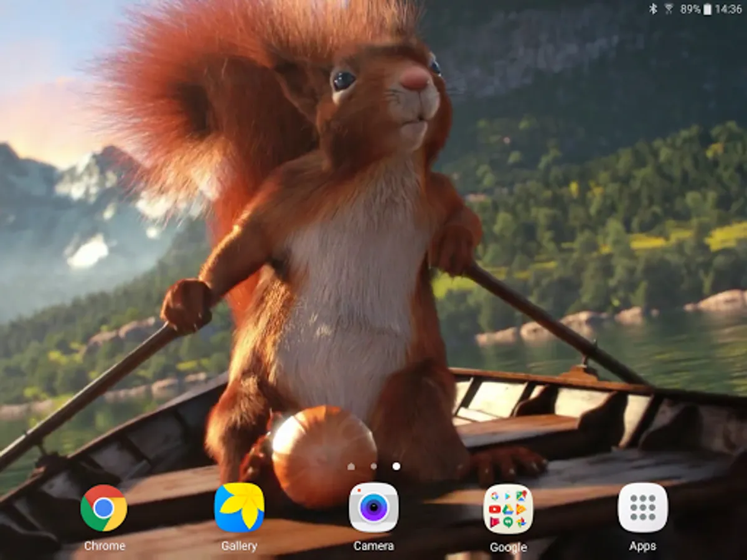This screenshot has width=747, height=560.
Task: Tap the Chrome label text
Action: pyautogui.click(x=105, y=546)
